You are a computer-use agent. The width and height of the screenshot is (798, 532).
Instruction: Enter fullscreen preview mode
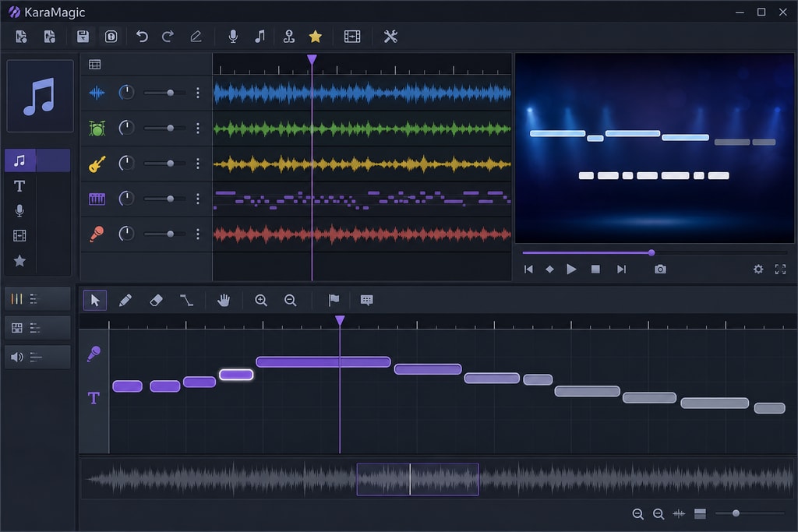pos(780,269)
